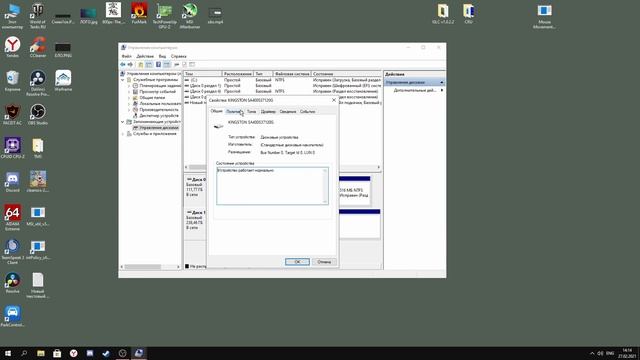
Task: Open the Файл menu
Action: 127,56
